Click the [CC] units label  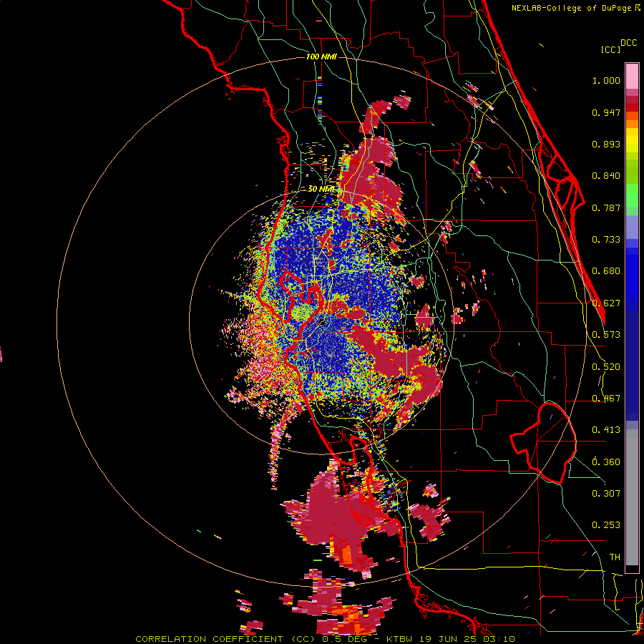click(x=610, y=49)
